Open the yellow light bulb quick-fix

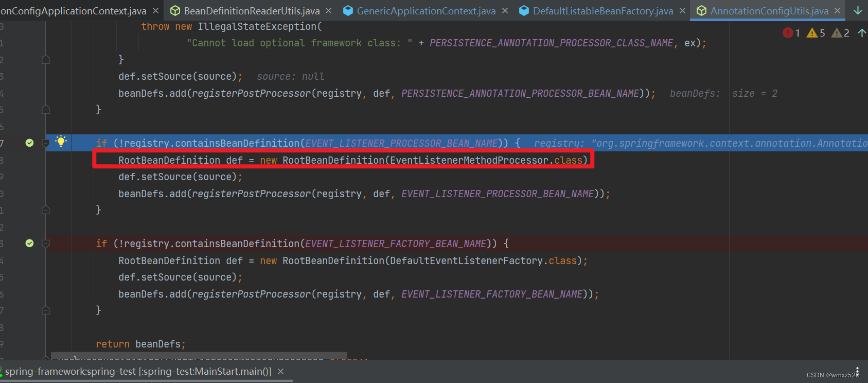61,141
